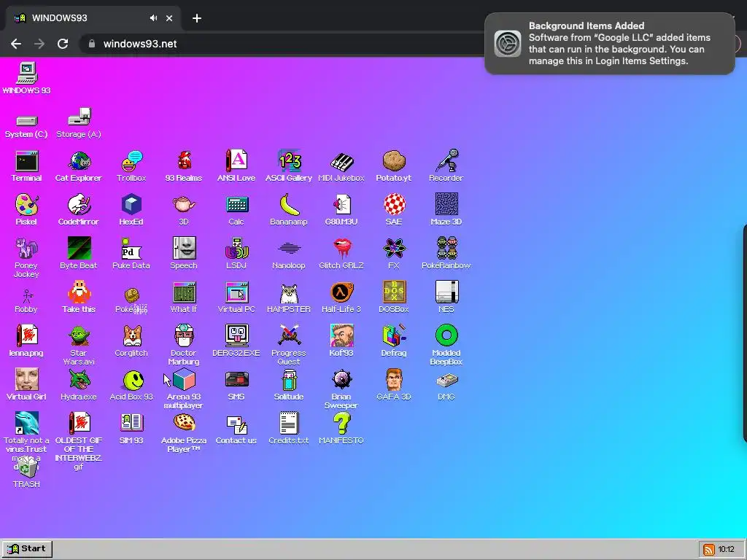Screen dimensions: 747x560
Task: Open the TRASH recycle bin
Action: [x=27, y=467]
